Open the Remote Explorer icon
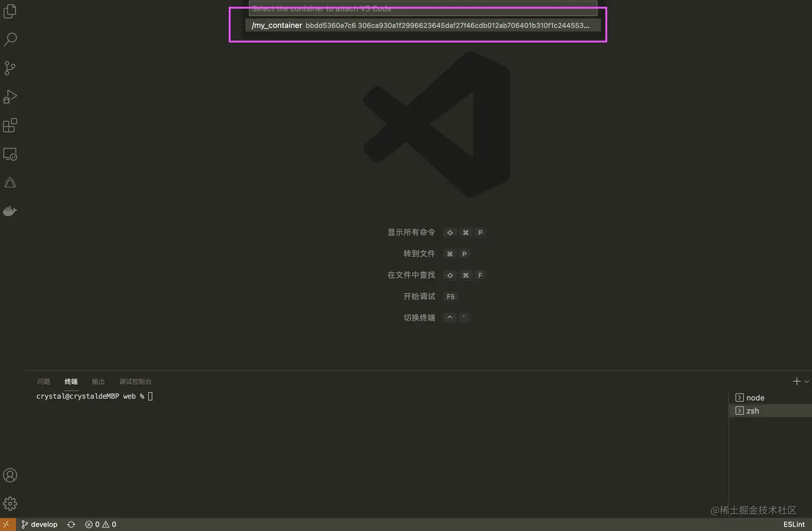 tap(10, 154)
